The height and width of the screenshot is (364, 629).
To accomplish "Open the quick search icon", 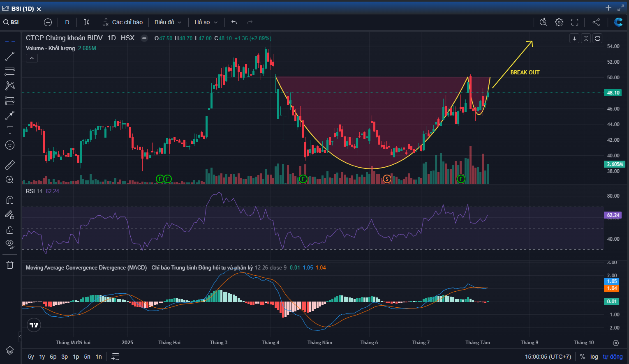I will [543, 22].
